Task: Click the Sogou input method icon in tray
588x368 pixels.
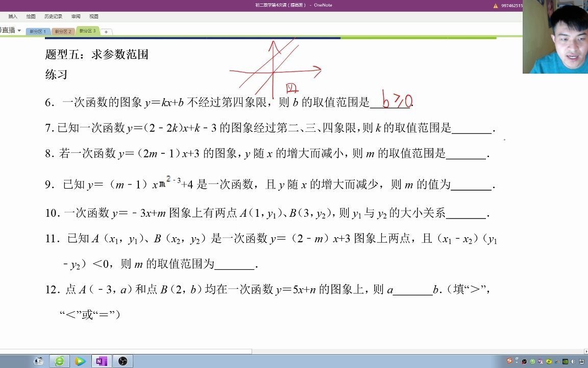Action: click(x=509, y=361)
